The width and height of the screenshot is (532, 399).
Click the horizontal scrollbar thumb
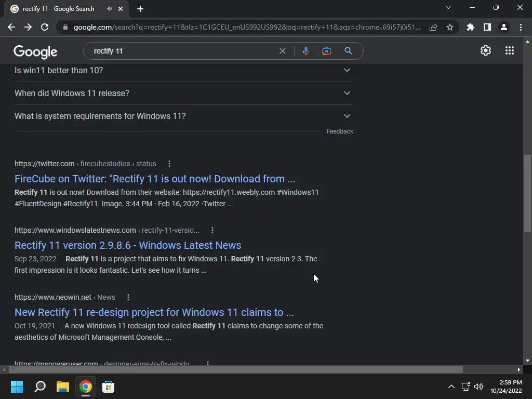tap(236, 369)
